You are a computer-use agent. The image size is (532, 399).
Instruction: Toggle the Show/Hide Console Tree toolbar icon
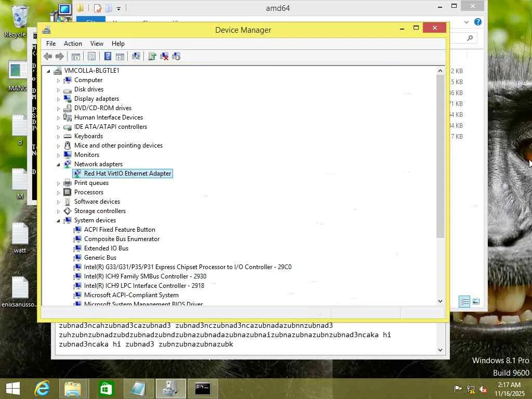[76, 56]
